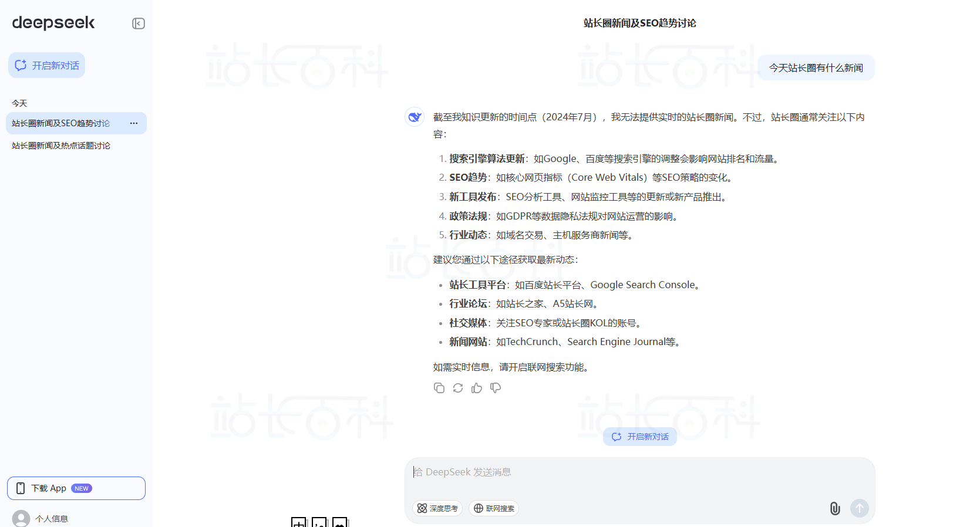The image size is (980, 527).
Task: Open 个人信息 profile menu
Action: (41, 519)
